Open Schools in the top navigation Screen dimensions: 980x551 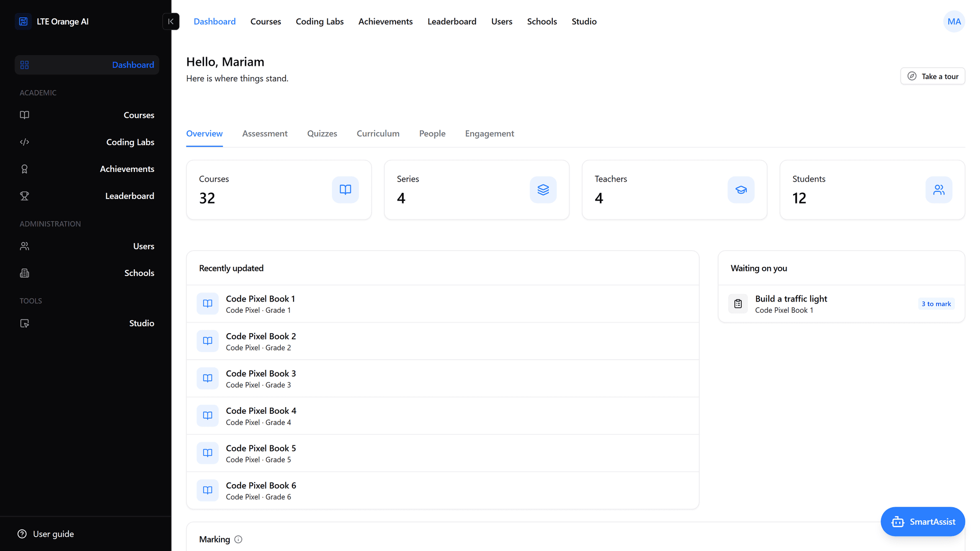pyautogui.click(x=542, y=21)
